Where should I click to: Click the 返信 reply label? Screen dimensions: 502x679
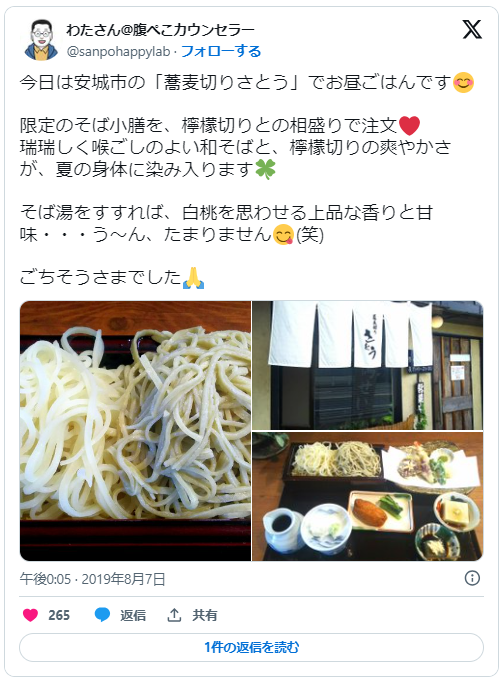click(133, 615)
